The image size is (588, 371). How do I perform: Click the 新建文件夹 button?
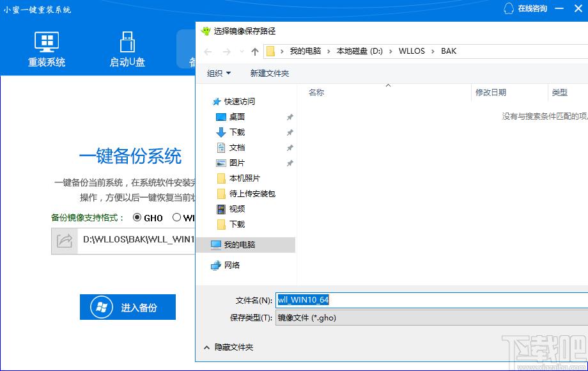270,74
